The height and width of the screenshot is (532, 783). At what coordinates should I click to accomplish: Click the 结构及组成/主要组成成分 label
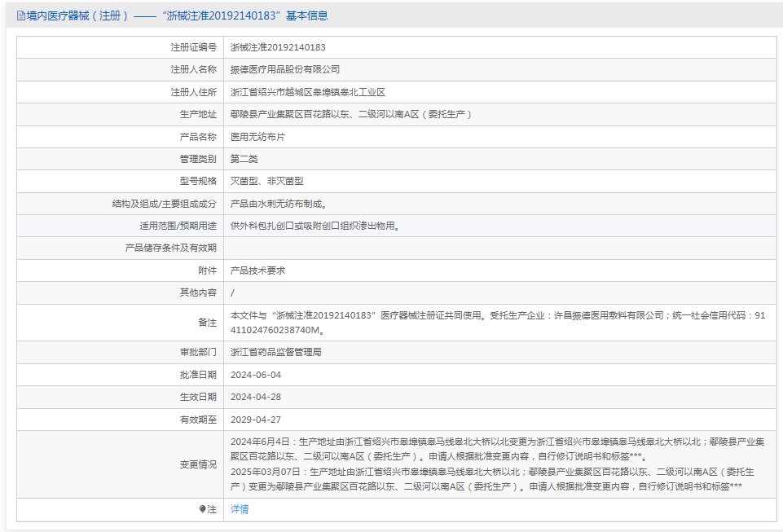pyautogui.click(x=165, y=204)
